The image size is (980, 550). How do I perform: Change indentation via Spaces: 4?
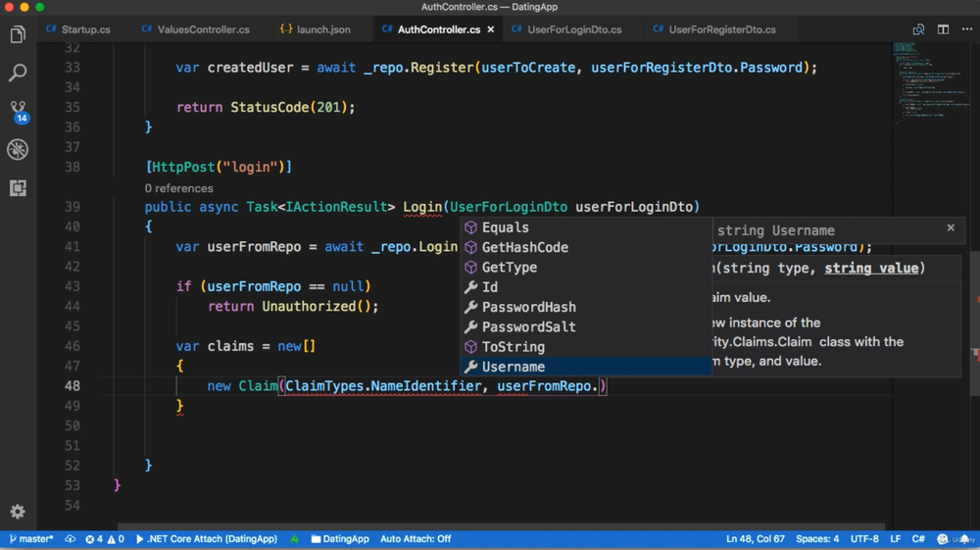(817, 539)
